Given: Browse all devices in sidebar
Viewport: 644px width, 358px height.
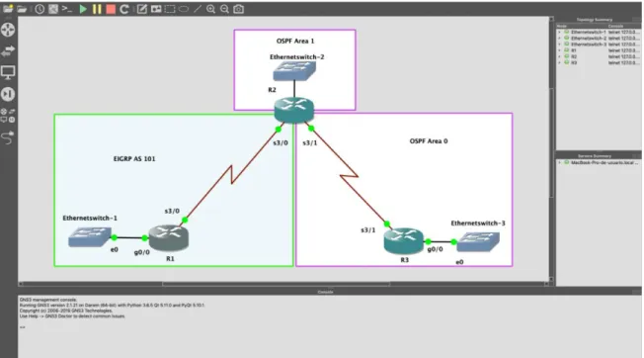Looking at the screenshot, I should coord(8,116).
